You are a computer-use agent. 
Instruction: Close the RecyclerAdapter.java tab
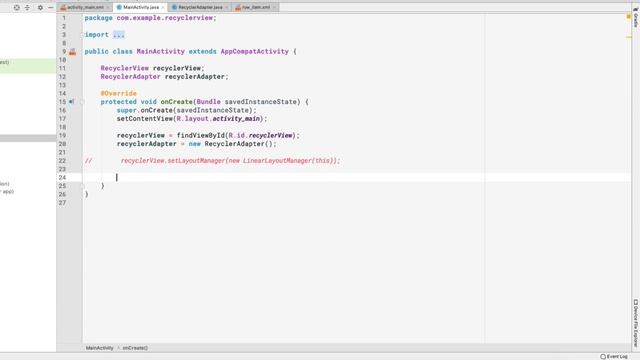[227, 7]
